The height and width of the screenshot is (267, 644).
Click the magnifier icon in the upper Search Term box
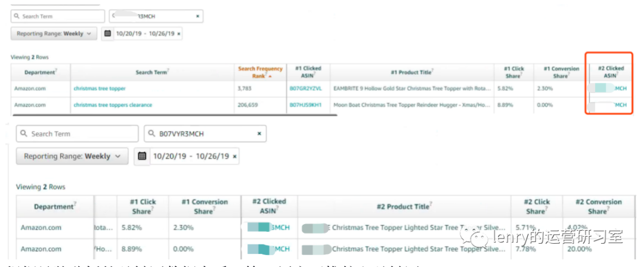[16, 17]
